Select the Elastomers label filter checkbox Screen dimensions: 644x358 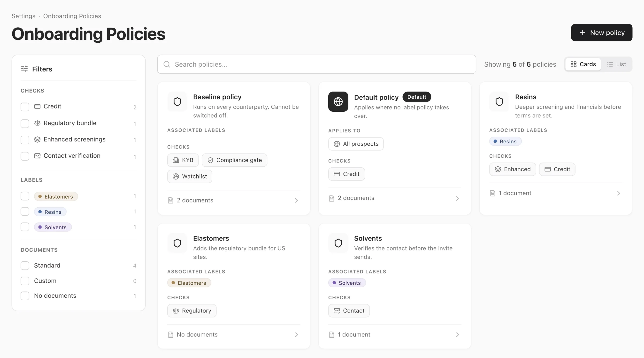point(25,196)
